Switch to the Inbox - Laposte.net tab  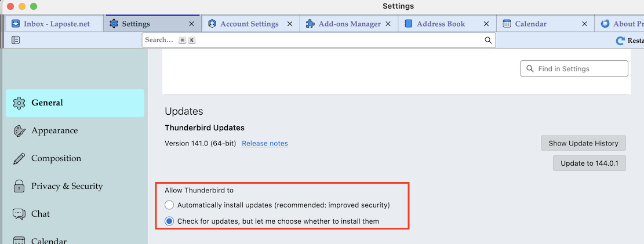[56, 24]
